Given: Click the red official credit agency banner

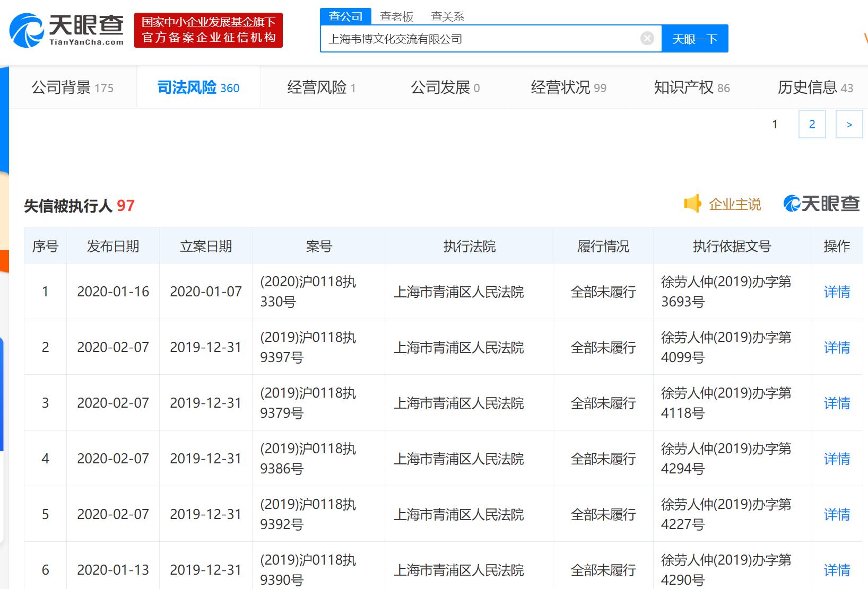Looking at the screenshot, I should tap(209, 30).
